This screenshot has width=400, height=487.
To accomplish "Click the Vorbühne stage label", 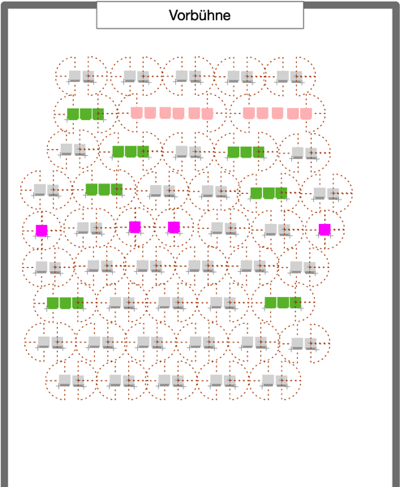I will [200, 15].
